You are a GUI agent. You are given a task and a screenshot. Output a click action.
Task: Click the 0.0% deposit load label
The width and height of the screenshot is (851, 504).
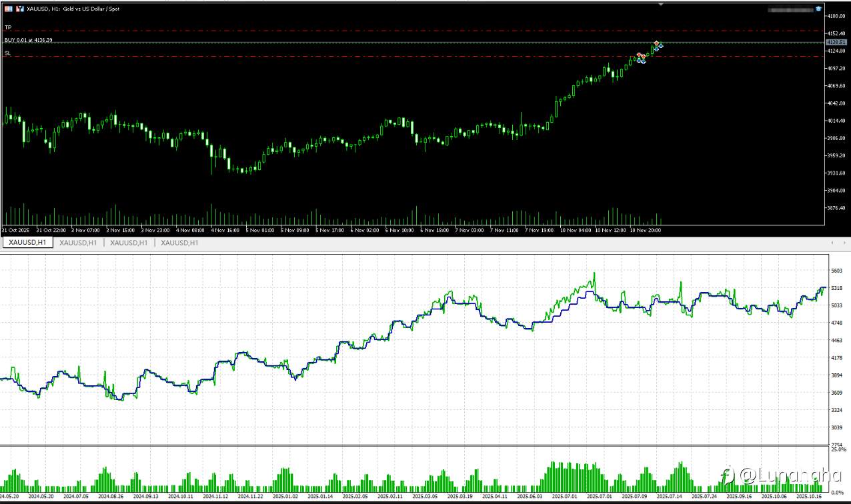click(x=839, y=493)
